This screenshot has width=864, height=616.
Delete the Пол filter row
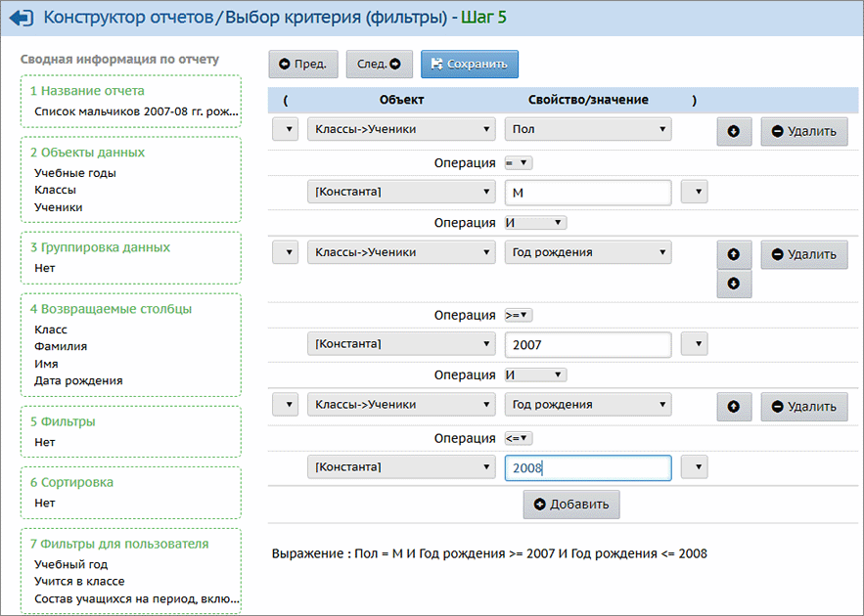pyautogui.click(x=804, y=131)
